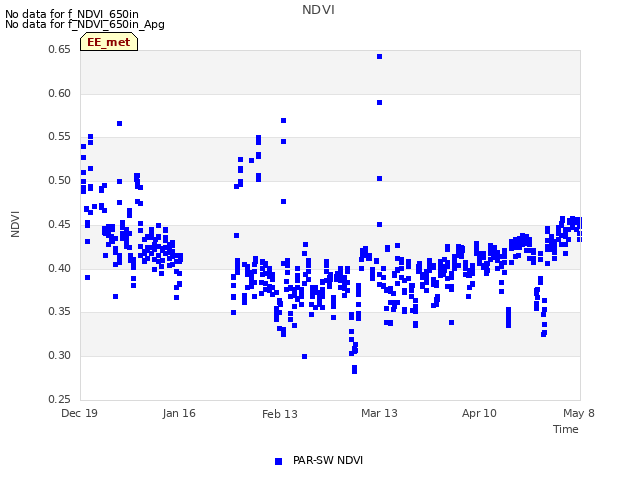Click the 0.65 y-axis tick label
The height and width of the screenshot is (480, 640).
59,49
